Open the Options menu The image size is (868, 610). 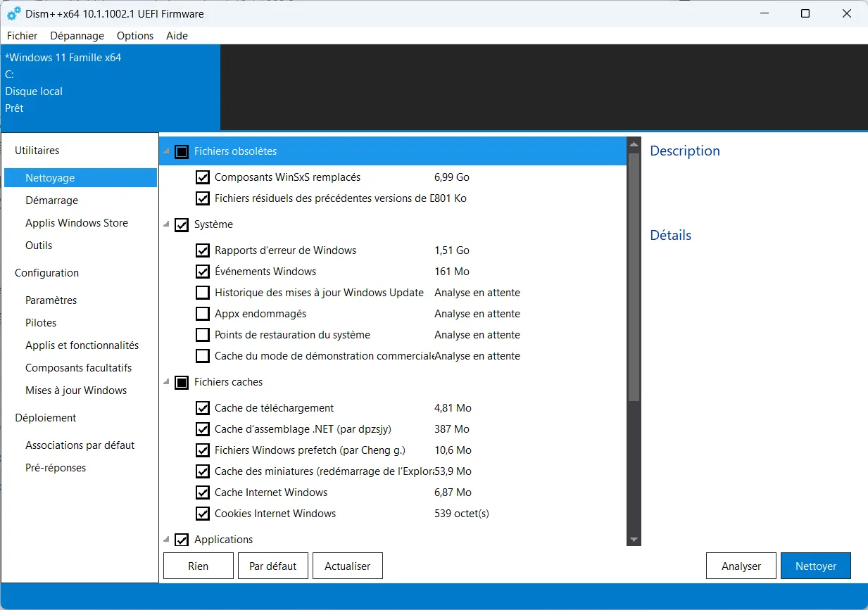134,35
